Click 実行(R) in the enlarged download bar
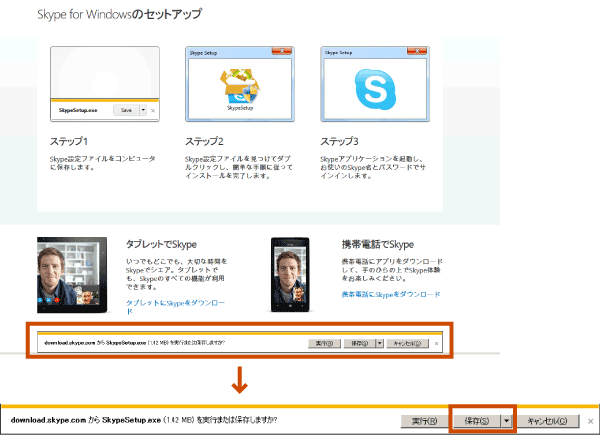Image resolution: width=600 pixels, height=435 pixels. [x=424, y=421]
